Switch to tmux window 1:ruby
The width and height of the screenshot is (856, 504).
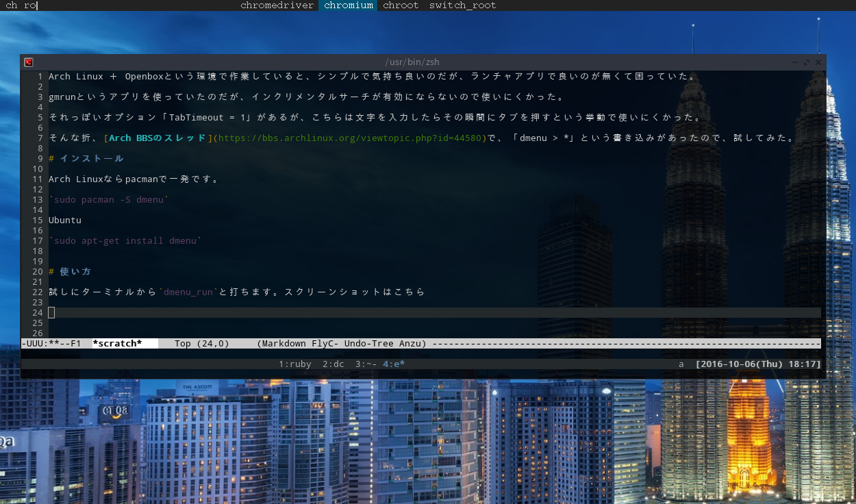tap(295, 364)
